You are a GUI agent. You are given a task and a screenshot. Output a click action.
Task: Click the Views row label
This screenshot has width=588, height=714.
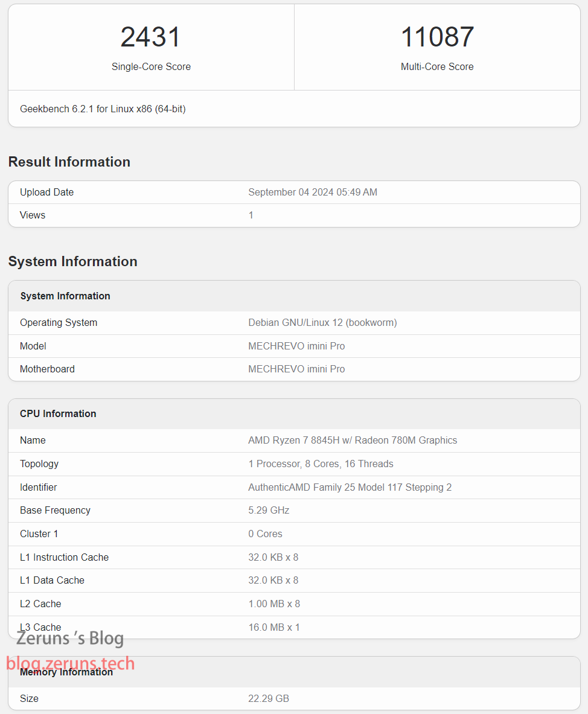coord(33,215)
